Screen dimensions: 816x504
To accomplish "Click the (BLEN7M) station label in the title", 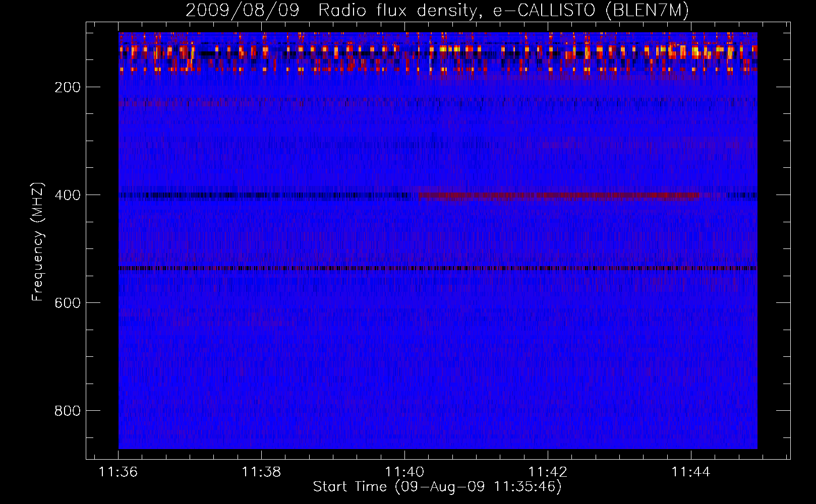I will point(647,10).
